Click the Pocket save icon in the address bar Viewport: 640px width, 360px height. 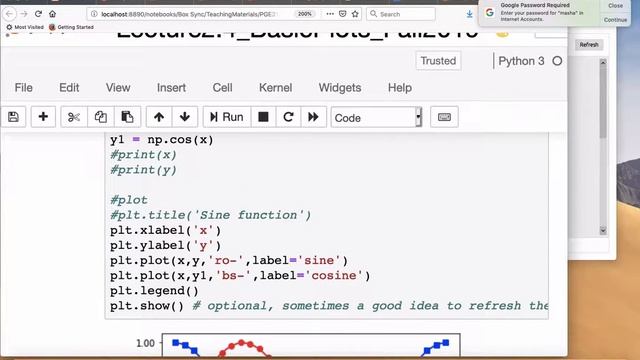coord(343,14)
